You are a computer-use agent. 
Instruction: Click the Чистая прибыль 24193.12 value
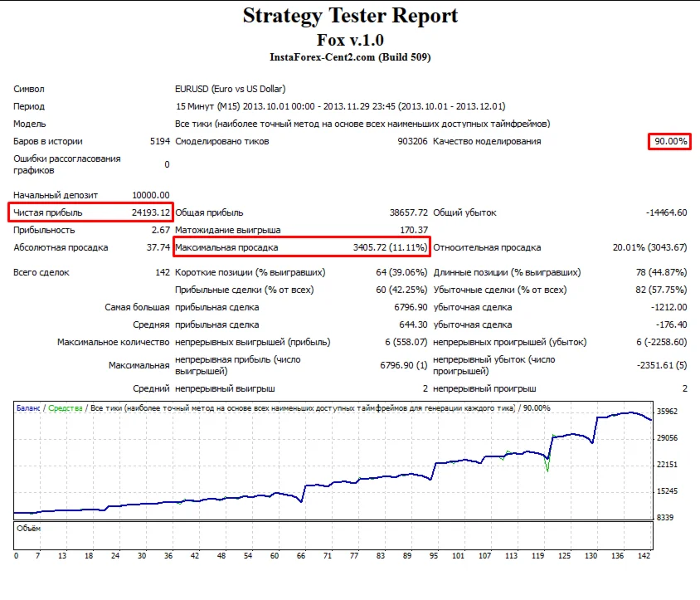click(x=150, y=212)
